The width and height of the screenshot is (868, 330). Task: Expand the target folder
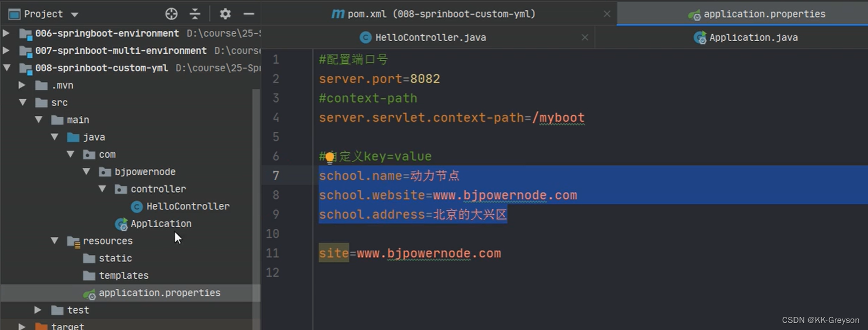tap(22, 326)
